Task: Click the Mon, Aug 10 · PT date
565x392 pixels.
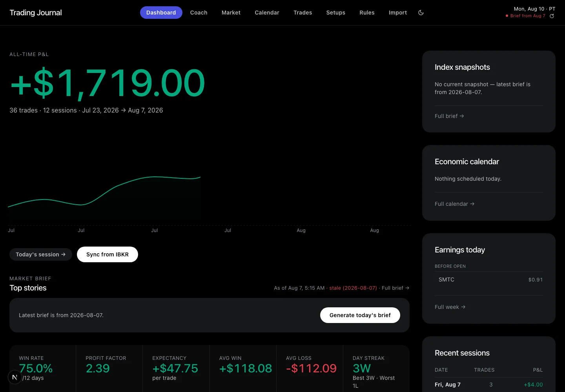Action: [535, 9]
